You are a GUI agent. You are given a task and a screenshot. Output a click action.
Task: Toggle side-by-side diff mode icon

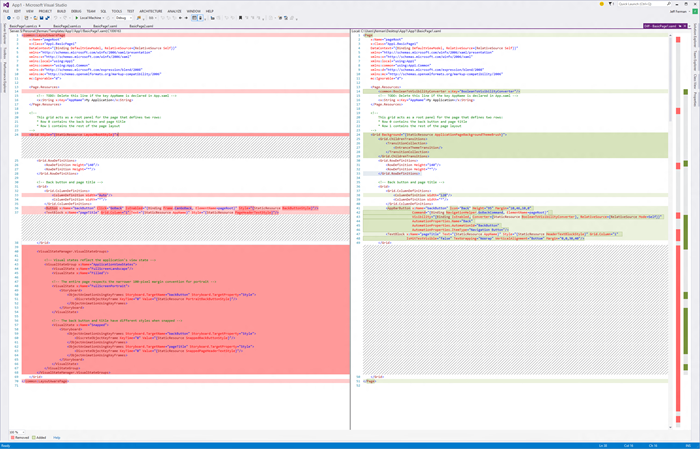[194, 18]
